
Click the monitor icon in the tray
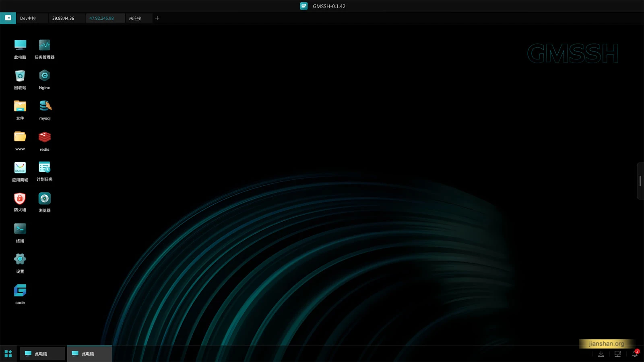(x=618, y=354)
